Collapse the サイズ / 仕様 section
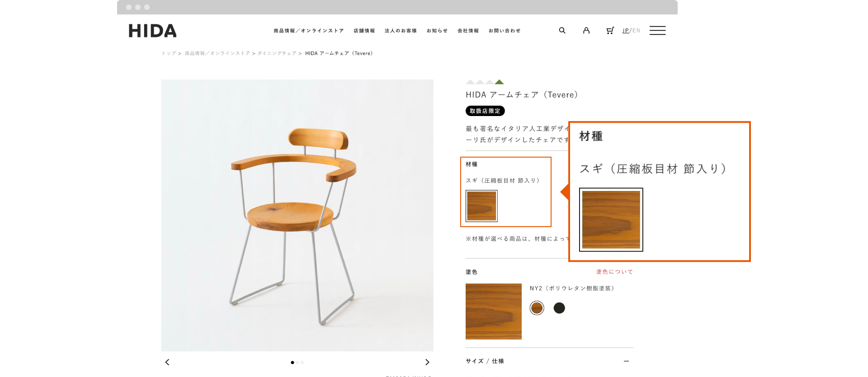 point(626,361)
